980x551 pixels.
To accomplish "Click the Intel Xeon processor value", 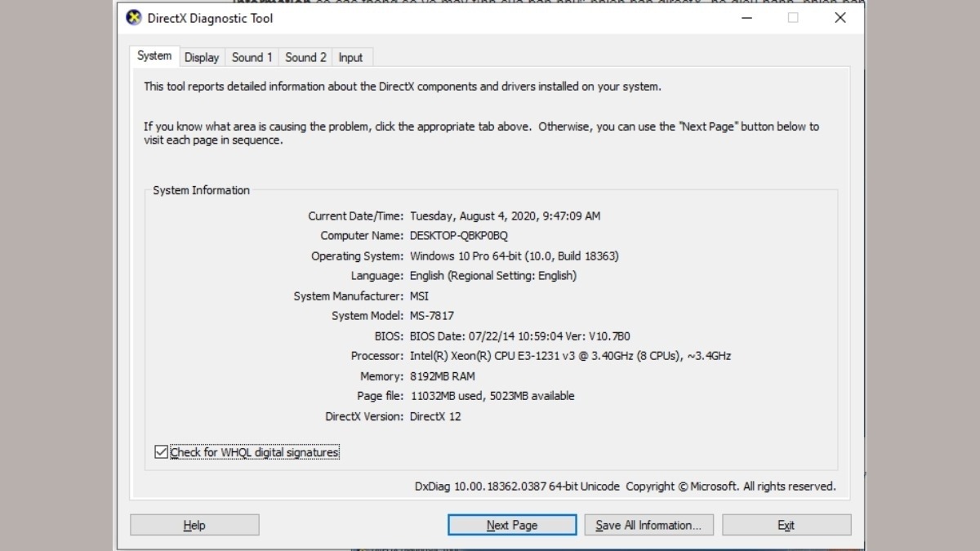I will [570, 356].
